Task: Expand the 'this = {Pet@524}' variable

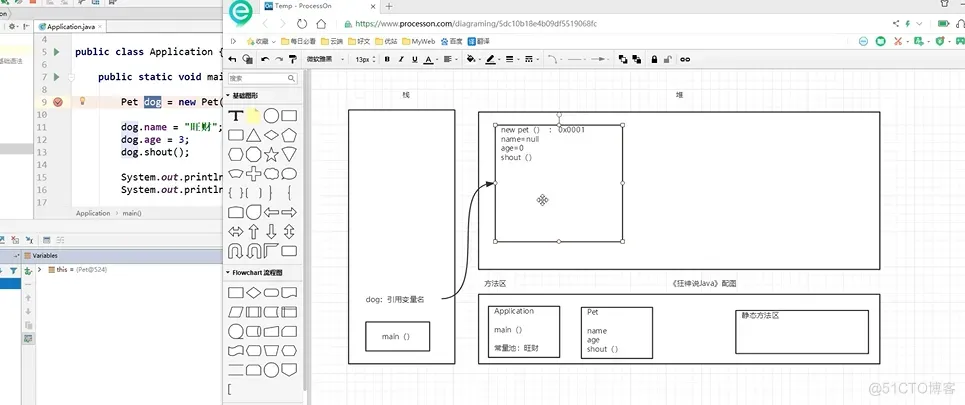Action: tap(39, 270)
